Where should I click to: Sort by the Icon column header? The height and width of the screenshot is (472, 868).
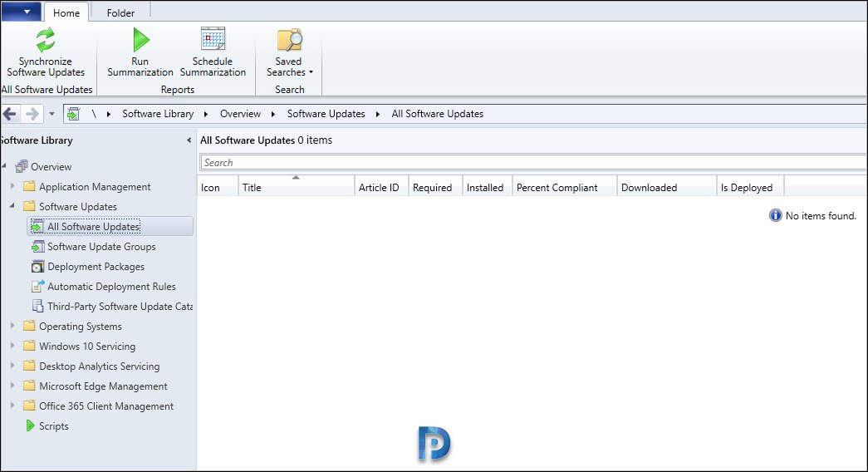(x=218, y=187)
